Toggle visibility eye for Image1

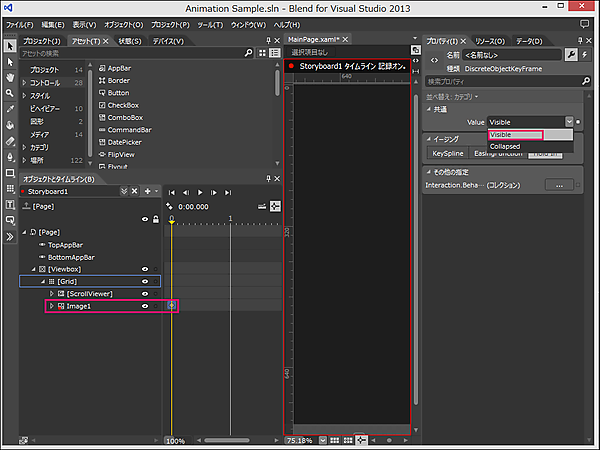coord(145,306)
